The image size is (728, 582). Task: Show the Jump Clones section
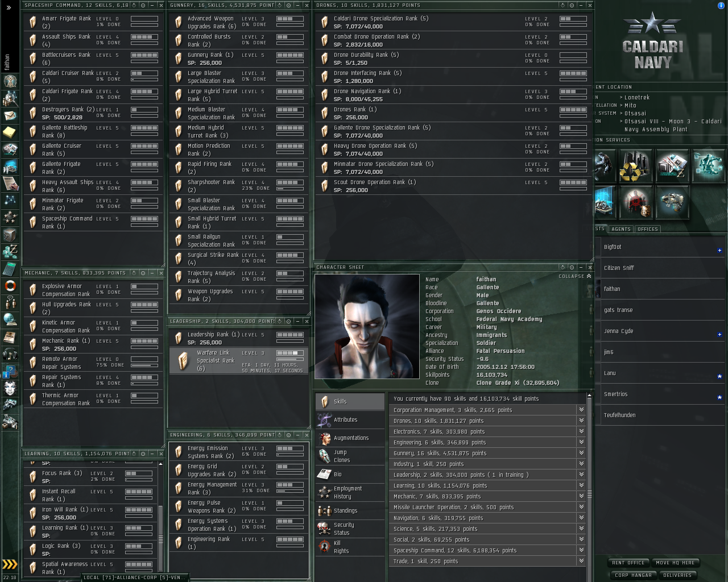[x=350, y=456]
